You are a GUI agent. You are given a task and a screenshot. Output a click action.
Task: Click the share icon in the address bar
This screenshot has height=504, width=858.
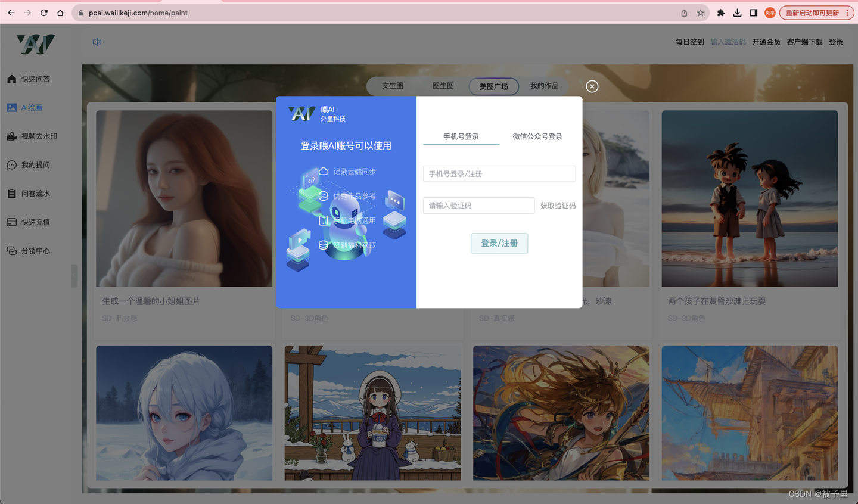coord(684,13)
